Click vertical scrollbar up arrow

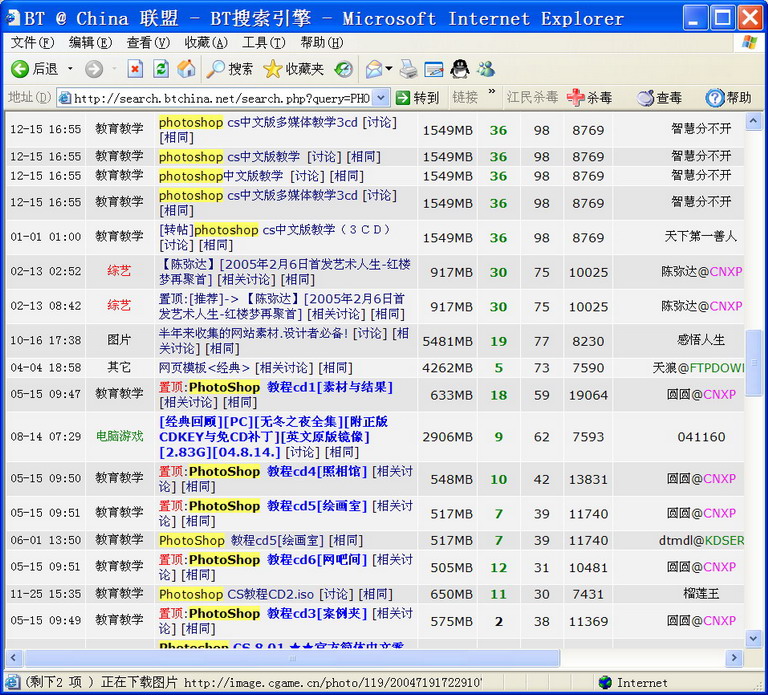[x=753, y=121]
